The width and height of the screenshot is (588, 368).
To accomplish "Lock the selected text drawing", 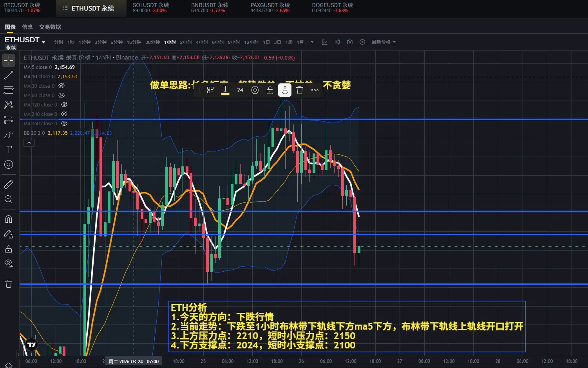I will pyautogui.click(x=270, y=90).
